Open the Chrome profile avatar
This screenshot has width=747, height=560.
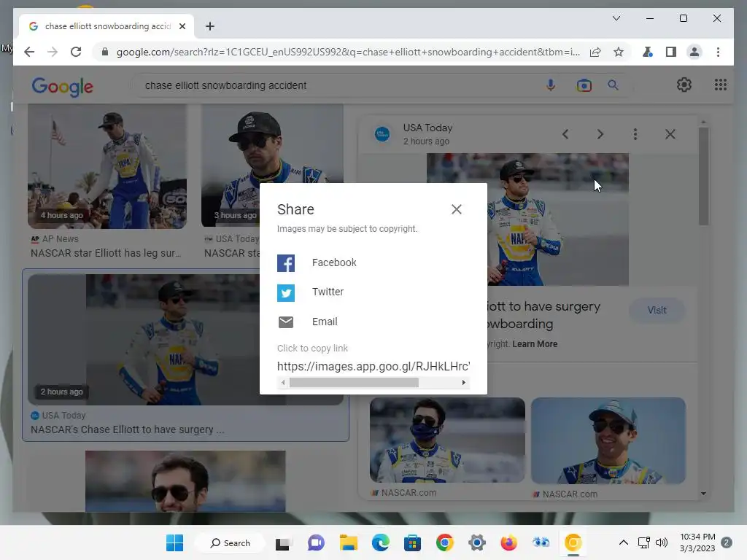[x=694, y=52]
